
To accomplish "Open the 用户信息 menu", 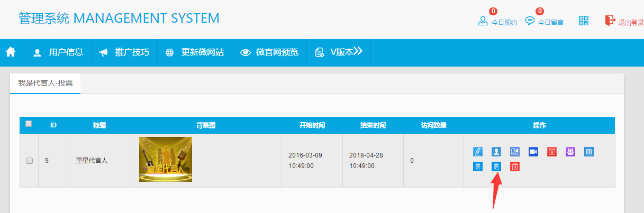I will [58, 52].
